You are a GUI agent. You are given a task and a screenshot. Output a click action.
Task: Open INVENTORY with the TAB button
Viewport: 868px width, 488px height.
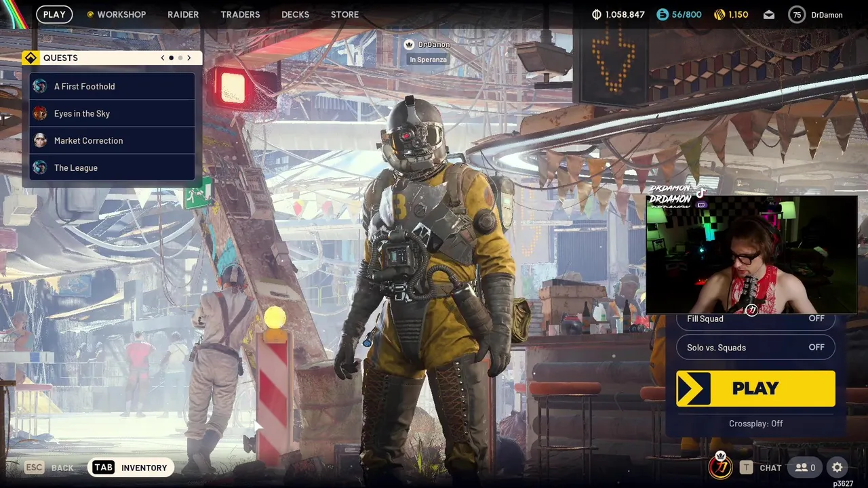click(x=130, y=468)
